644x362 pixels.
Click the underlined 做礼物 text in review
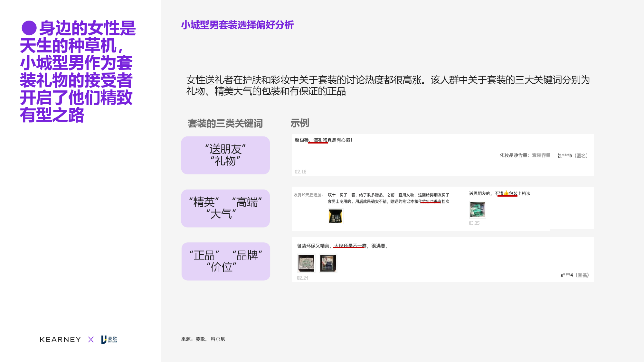point(320,140)
